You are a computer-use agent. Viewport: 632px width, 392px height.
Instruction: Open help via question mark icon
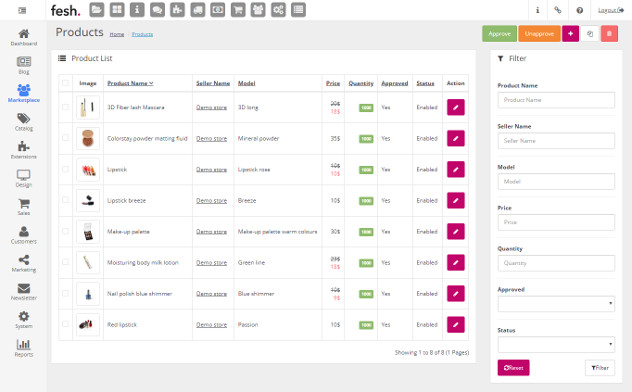click(x=580, y=10)
